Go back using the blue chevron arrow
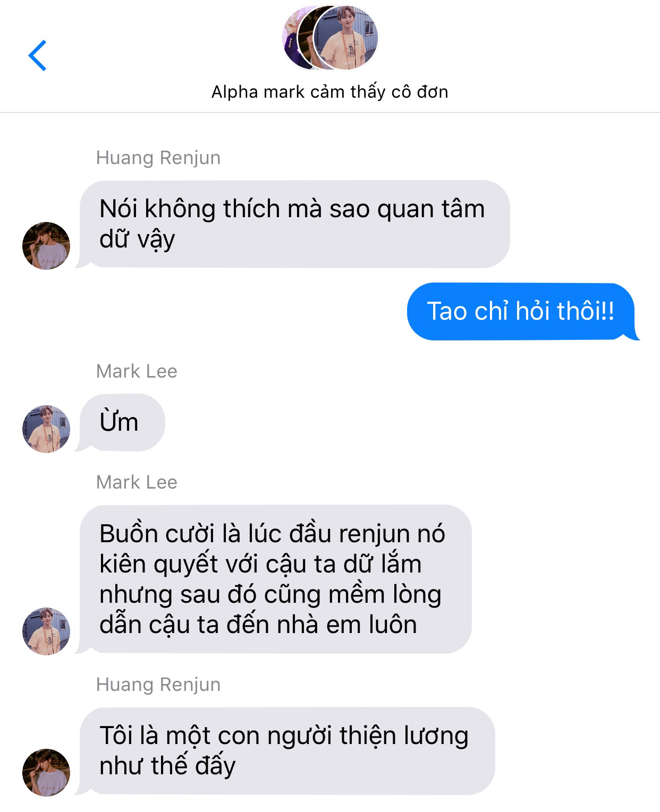Screen dimensions: 660x812 point(37,55)
